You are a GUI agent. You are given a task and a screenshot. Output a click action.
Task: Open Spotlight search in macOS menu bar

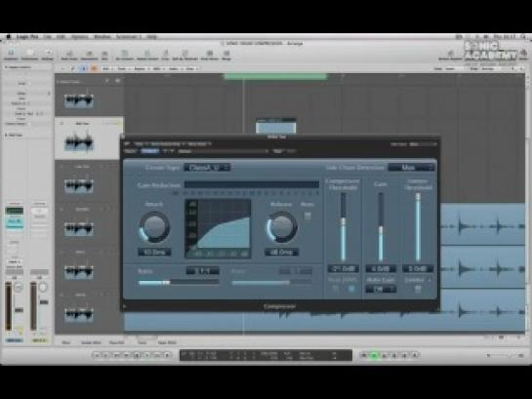(523, 37)
